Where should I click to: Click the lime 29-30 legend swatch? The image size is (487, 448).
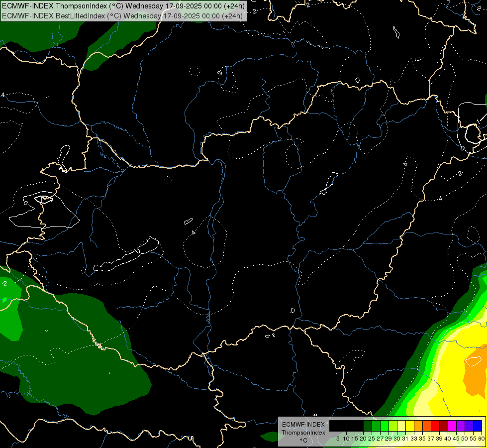(393, 426)
